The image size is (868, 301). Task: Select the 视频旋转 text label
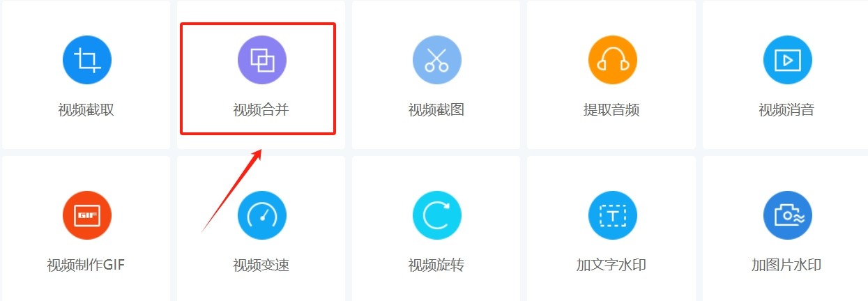436,265
